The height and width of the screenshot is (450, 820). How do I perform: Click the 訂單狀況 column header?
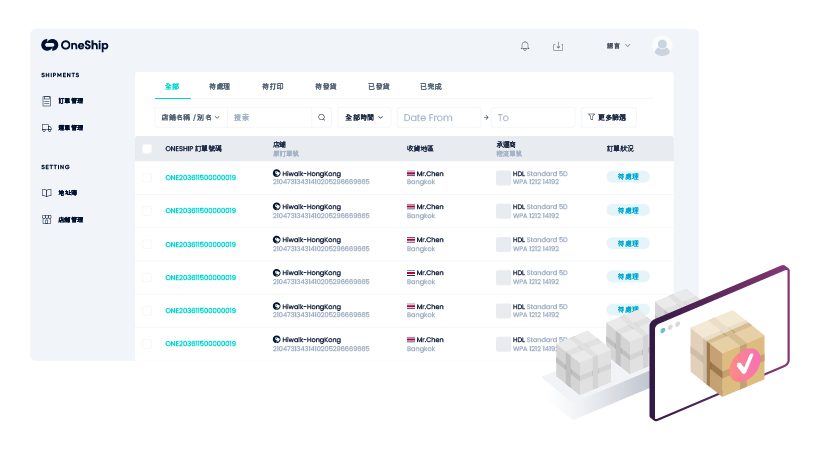coord(620,149)
